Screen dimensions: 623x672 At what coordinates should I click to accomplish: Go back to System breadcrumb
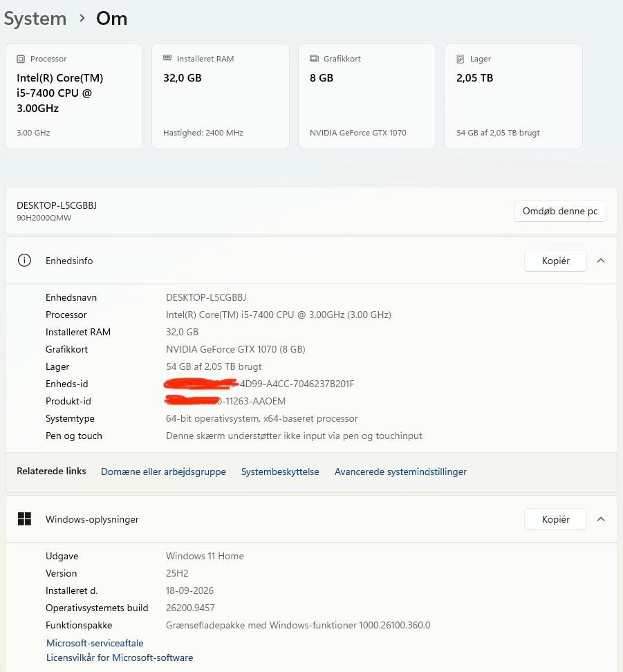tap(35, 19)
